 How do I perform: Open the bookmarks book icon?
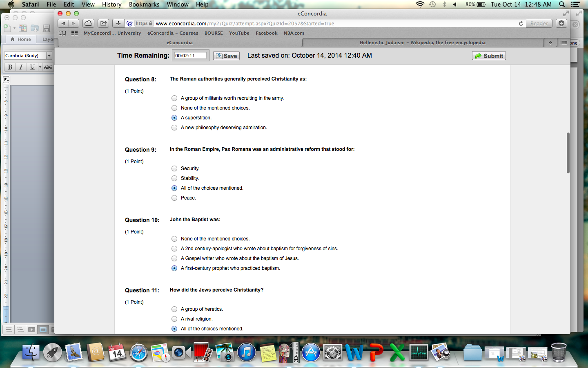pos(62,33)
